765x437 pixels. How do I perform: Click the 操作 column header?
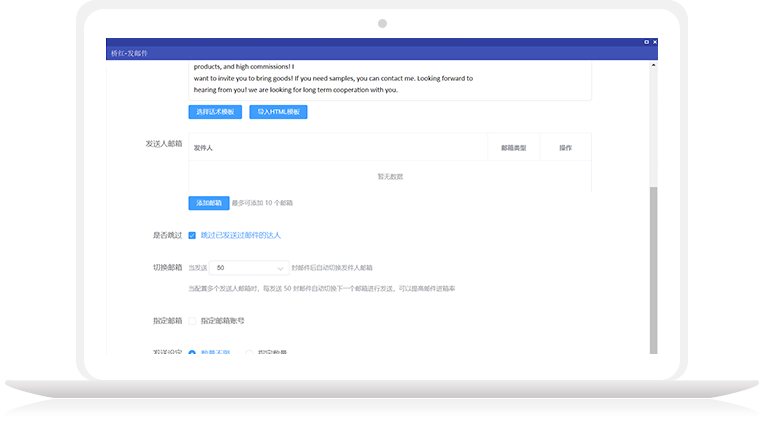click(x=565, y=148)
